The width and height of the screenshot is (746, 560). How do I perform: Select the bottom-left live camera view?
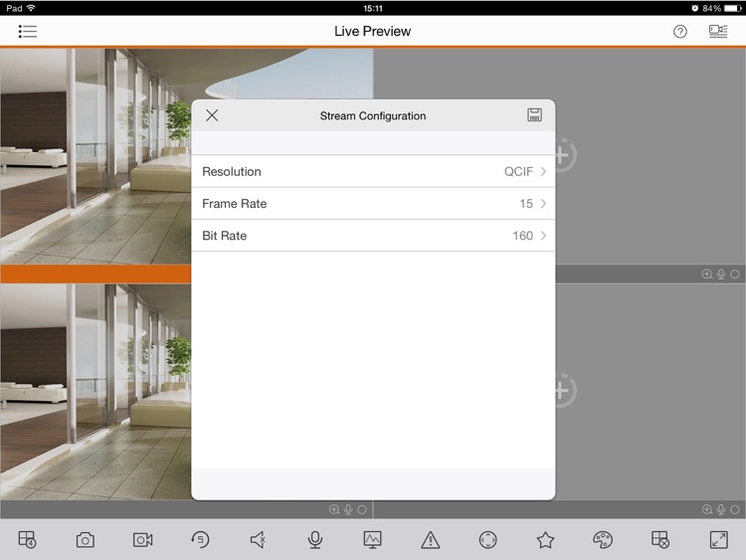coord(95,392)
